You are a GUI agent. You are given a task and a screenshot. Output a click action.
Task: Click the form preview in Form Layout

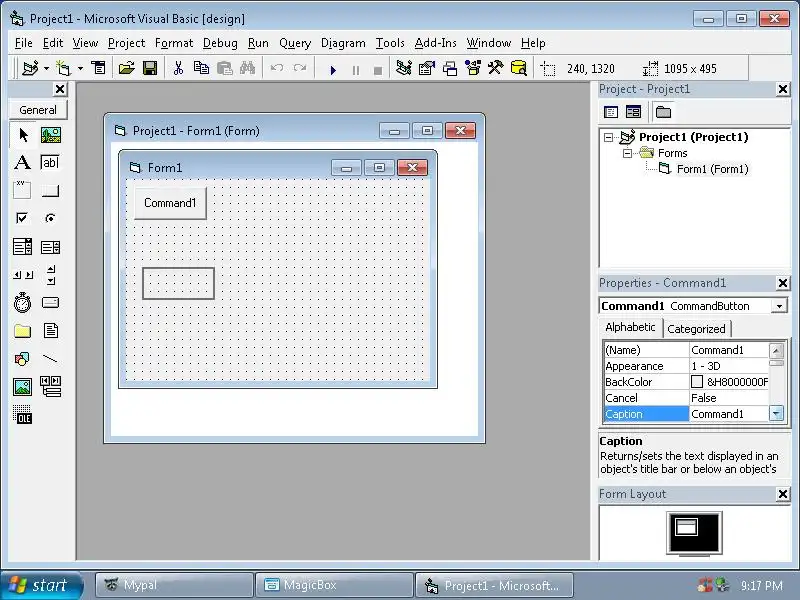tap(686, 527)
